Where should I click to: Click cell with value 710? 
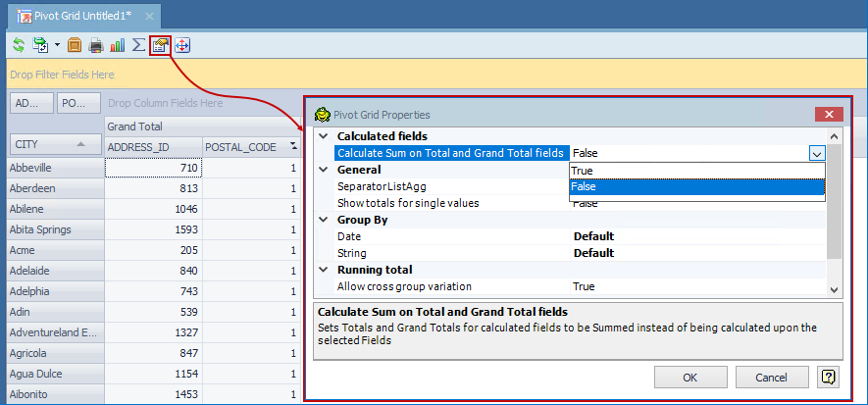[153, 168]
